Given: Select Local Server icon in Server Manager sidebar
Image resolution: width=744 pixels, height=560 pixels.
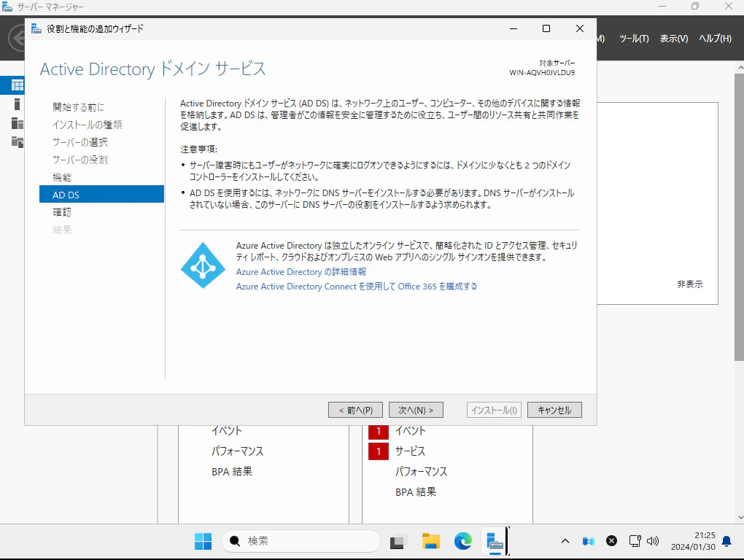Looking at the screenshot, I should coord(17,104).
